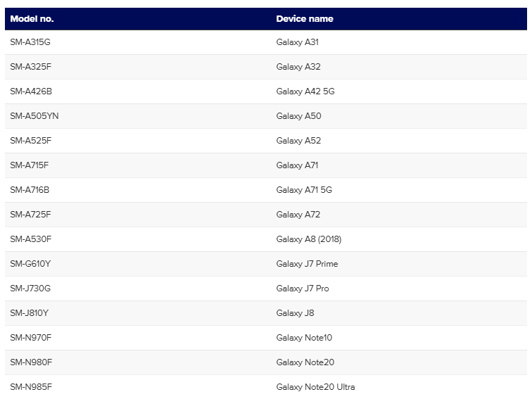Click the Galaxy J7 Pro device name
Screen dimensions: 532x399
[302, 289]
